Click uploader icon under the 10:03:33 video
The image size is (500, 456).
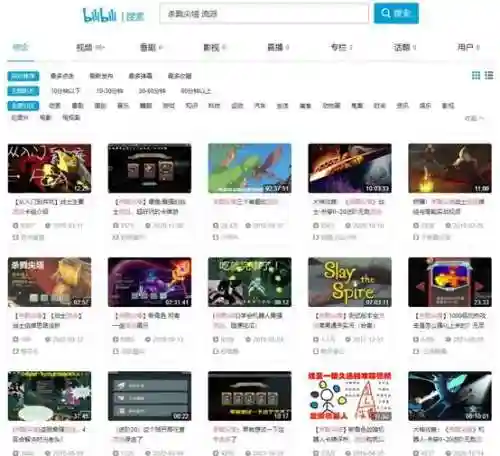pos(316,237)
